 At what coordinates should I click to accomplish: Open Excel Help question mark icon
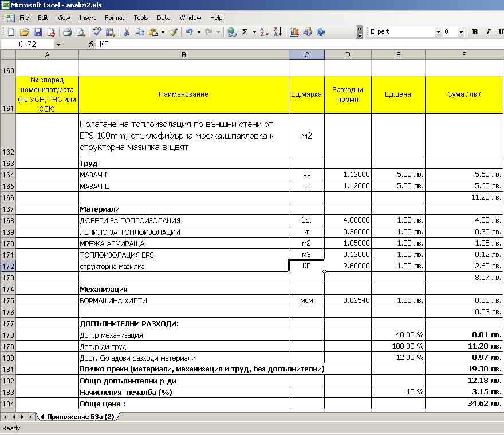[x=321, y=32]
